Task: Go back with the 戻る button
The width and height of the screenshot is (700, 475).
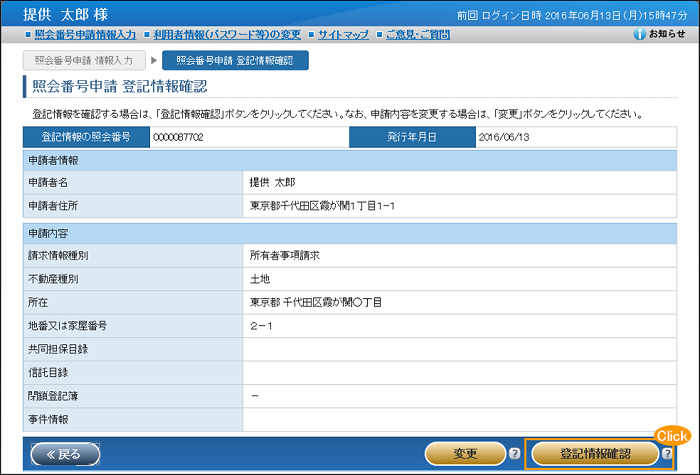Action: 65,454
